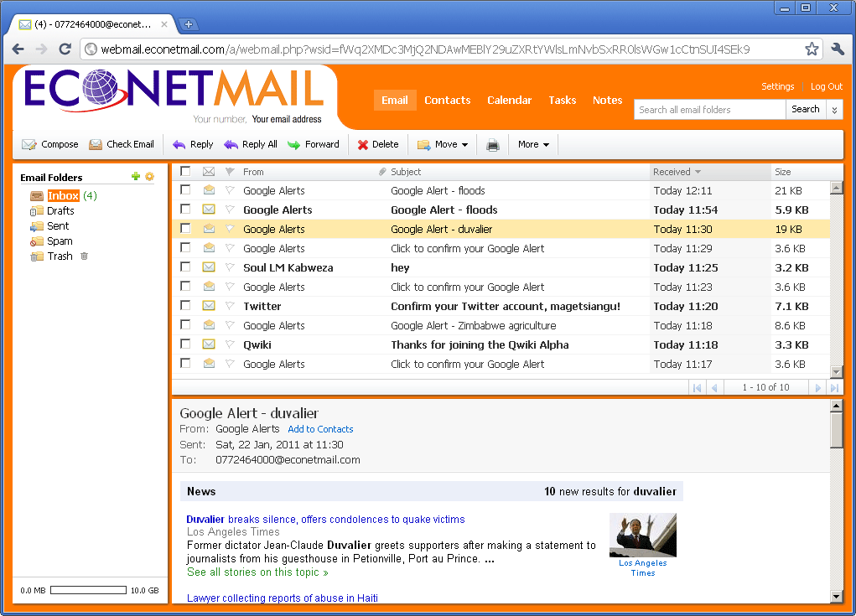Open Lawyer collecting reports of abuse link
This screenshot has height=616, width=856.
(x=283, y=598)
